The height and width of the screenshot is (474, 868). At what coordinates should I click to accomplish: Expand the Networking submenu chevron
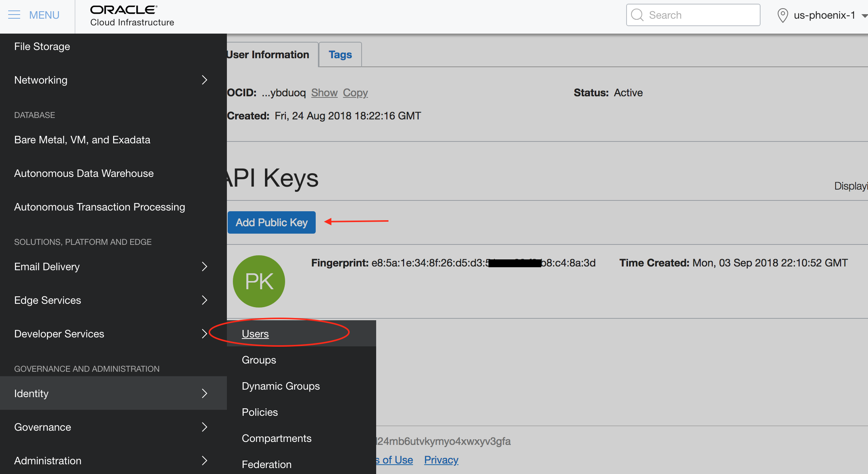[204, 80]
